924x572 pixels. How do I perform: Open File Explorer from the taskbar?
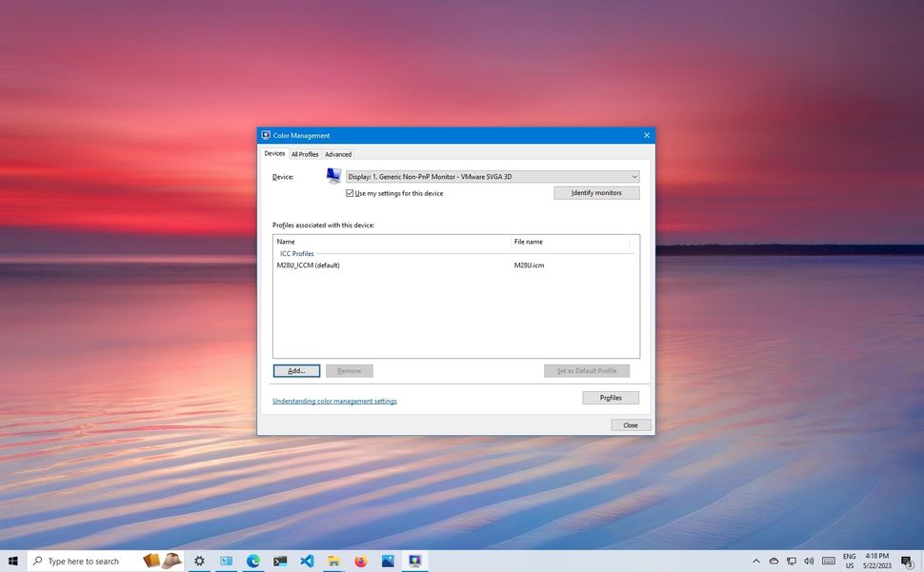[333, 562]
